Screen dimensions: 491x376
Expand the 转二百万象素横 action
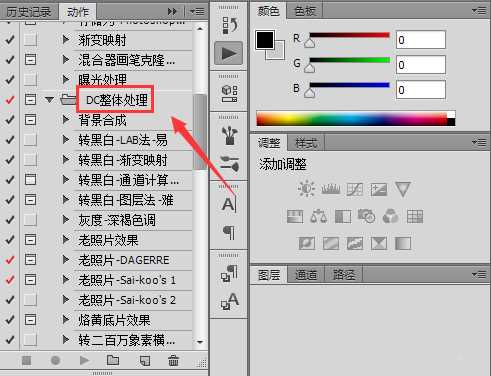[x=66, y=340]
